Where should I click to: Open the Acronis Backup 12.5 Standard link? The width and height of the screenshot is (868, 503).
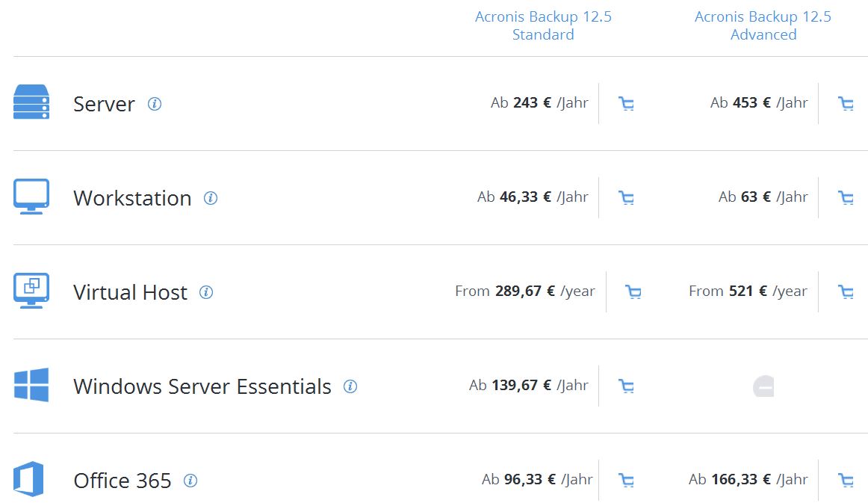click(x=543, y=25)
